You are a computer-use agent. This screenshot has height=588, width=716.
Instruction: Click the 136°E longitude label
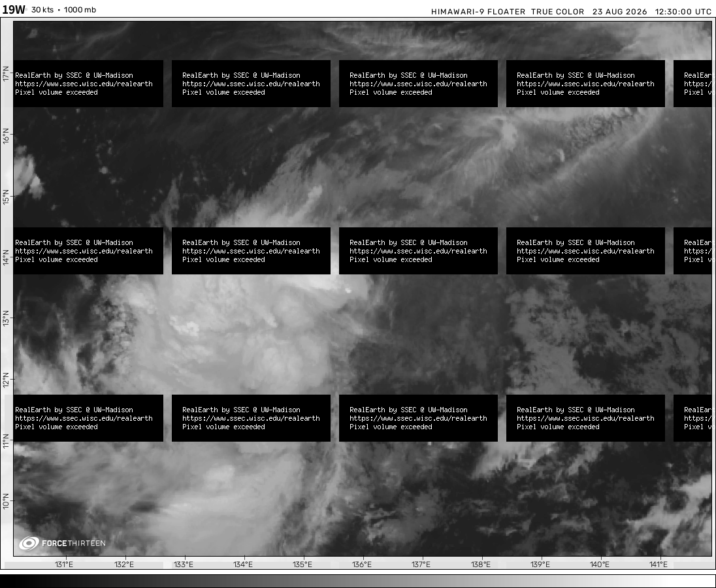coord(362,564)
